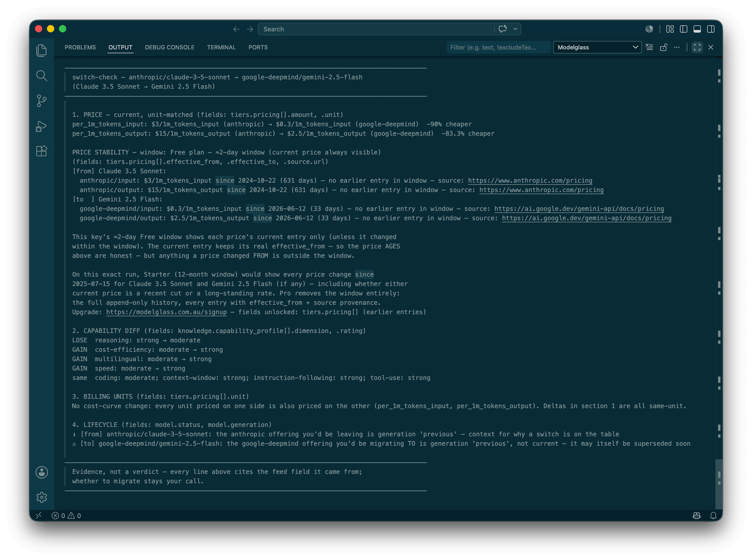Click the Copilot status icon in title bar

pyautogui.click(x=649, y=29)
